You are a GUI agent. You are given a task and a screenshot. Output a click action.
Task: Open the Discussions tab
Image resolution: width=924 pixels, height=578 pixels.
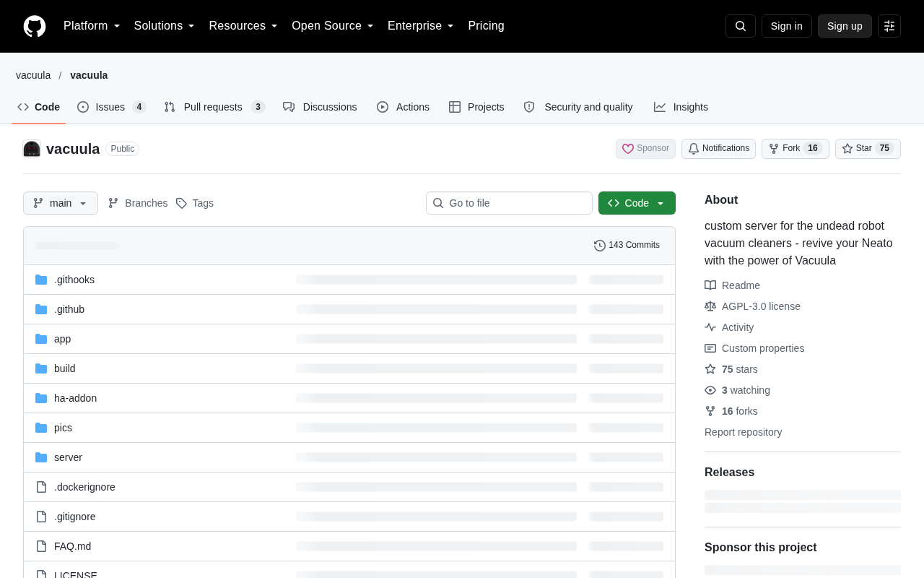click(x=320, y=107)
